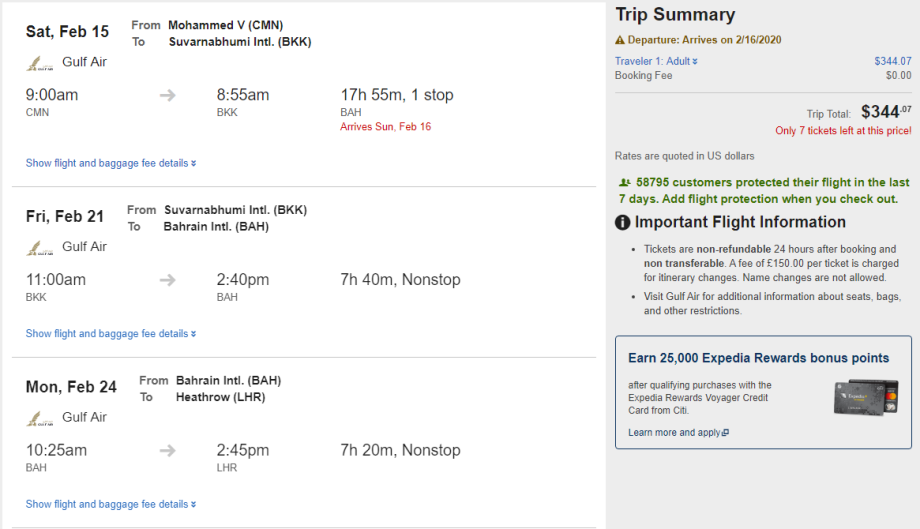
Task: Follow the Learn more and apply link
Action: click(673, 433)
